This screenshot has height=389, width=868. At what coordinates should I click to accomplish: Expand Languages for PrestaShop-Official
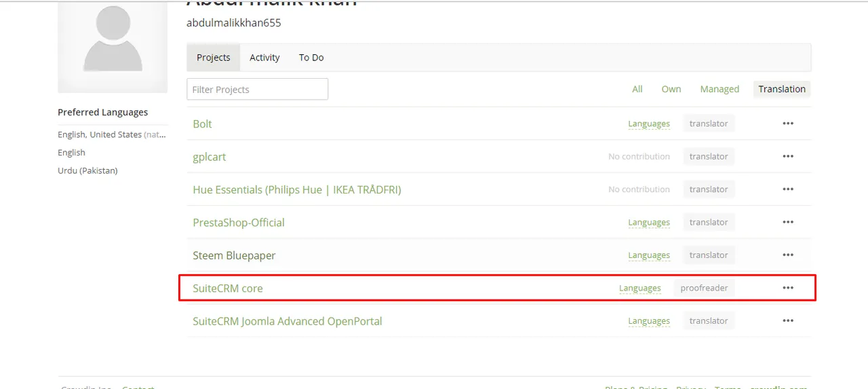coord(649,222)
